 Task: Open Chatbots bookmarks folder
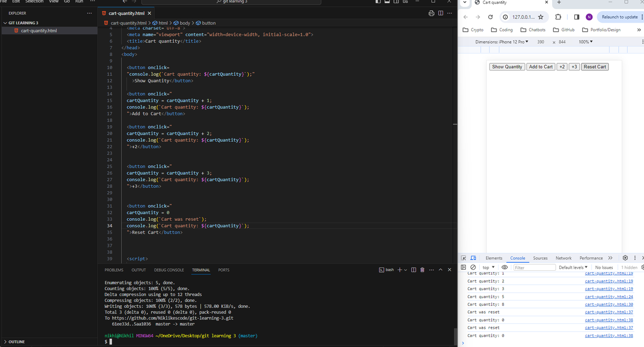tap(533, 30)
